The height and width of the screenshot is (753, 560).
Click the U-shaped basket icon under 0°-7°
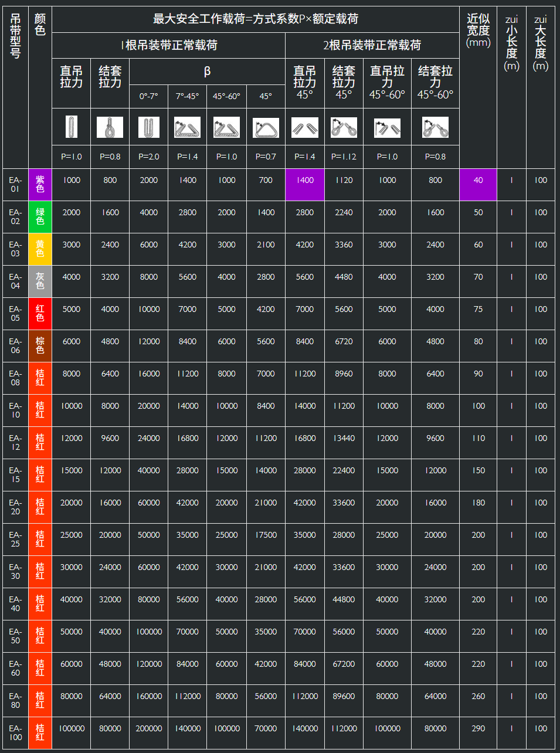(148, 127)
